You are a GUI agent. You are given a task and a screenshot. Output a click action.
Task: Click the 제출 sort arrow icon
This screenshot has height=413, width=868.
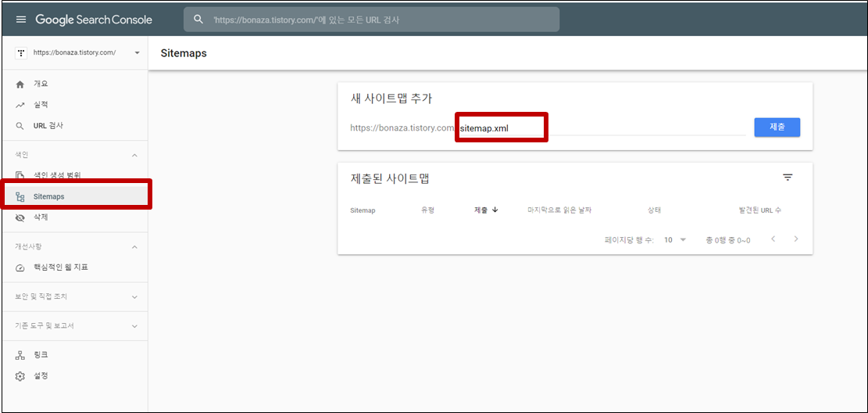tap(495, 210)
